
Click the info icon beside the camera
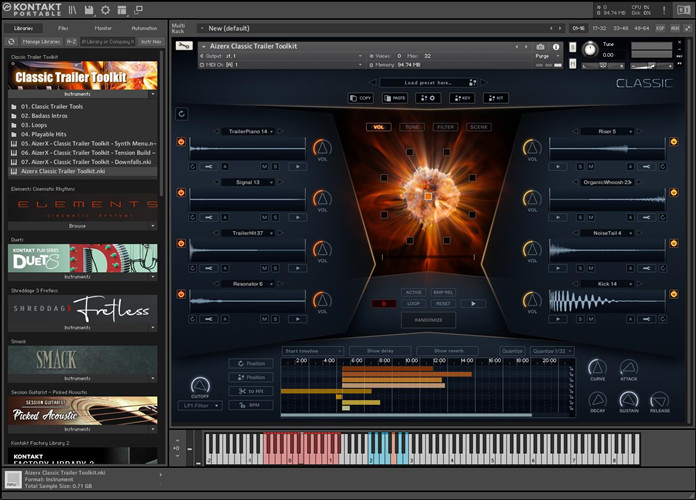[x=555, y=47]
